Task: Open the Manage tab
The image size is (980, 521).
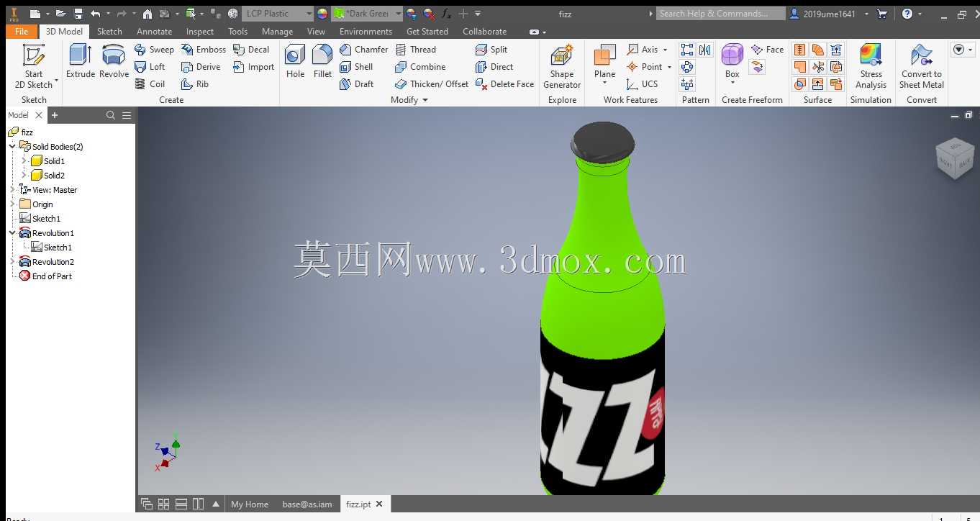Action: (x=277, y=32)
